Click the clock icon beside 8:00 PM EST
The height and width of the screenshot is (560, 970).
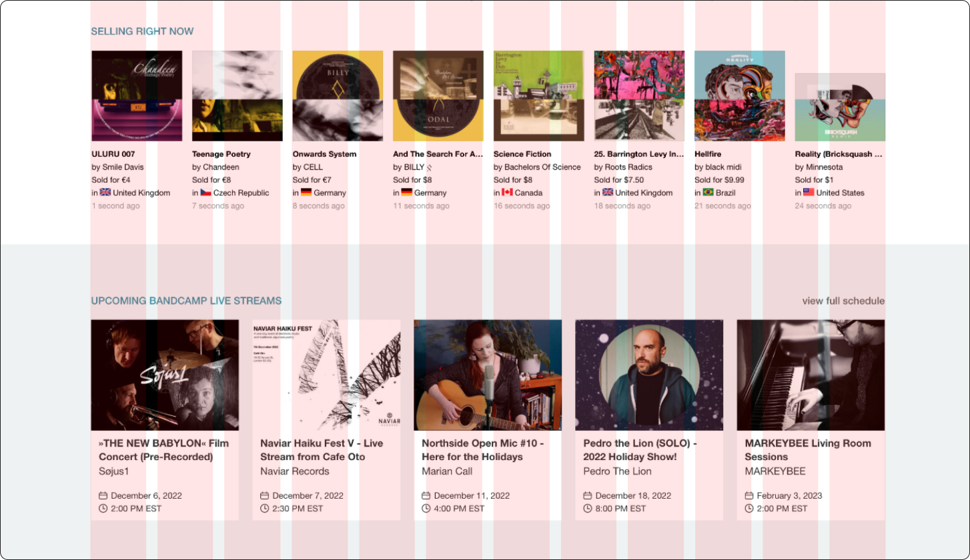(588, 508)
